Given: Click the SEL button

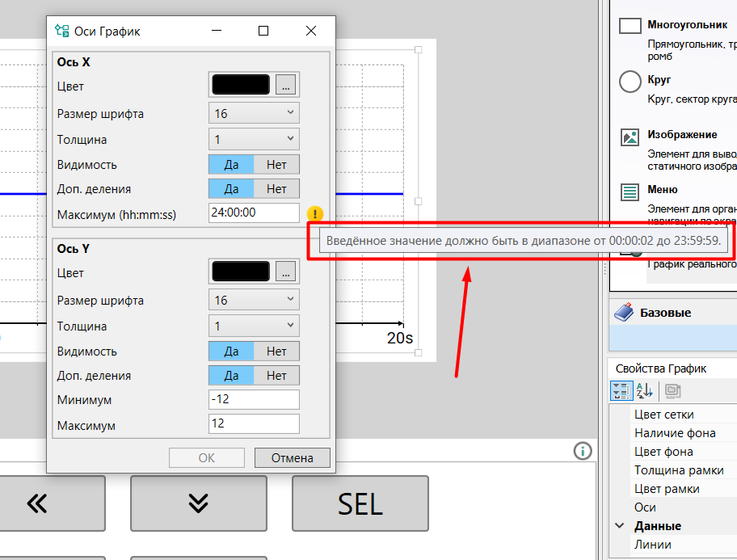Looking at the screenshot, I should 360,503.
